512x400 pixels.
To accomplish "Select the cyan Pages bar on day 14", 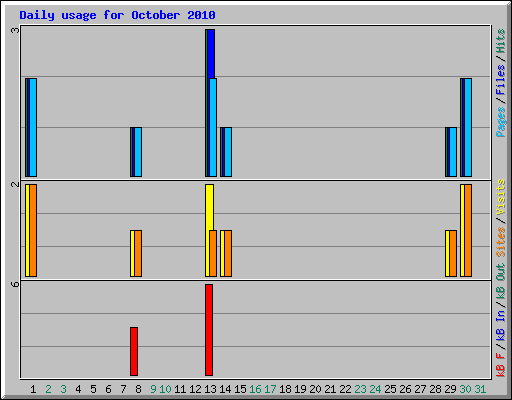I will pos(228,152).
